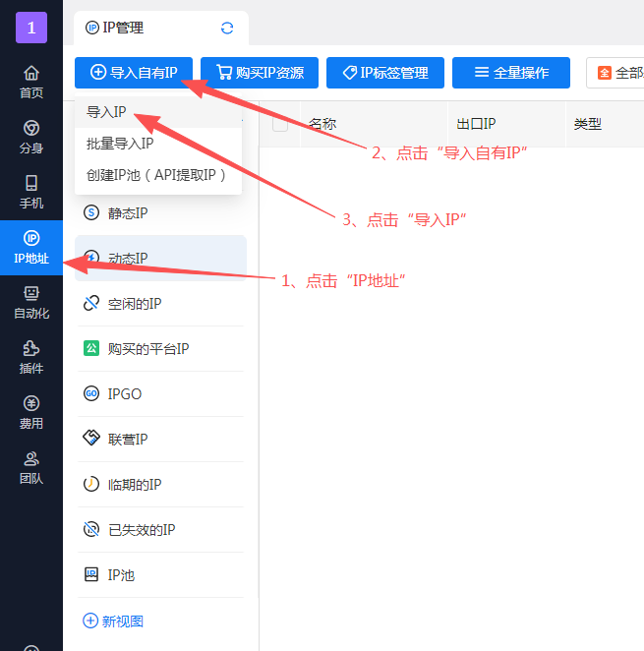Image resolution: width=644 pixels, height=651 pixels.
Task: Choose 批量导入IP menu entry
Action: [158, 144]
